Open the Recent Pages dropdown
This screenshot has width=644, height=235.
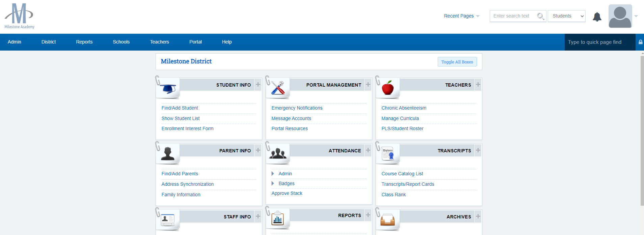(461, 16)
